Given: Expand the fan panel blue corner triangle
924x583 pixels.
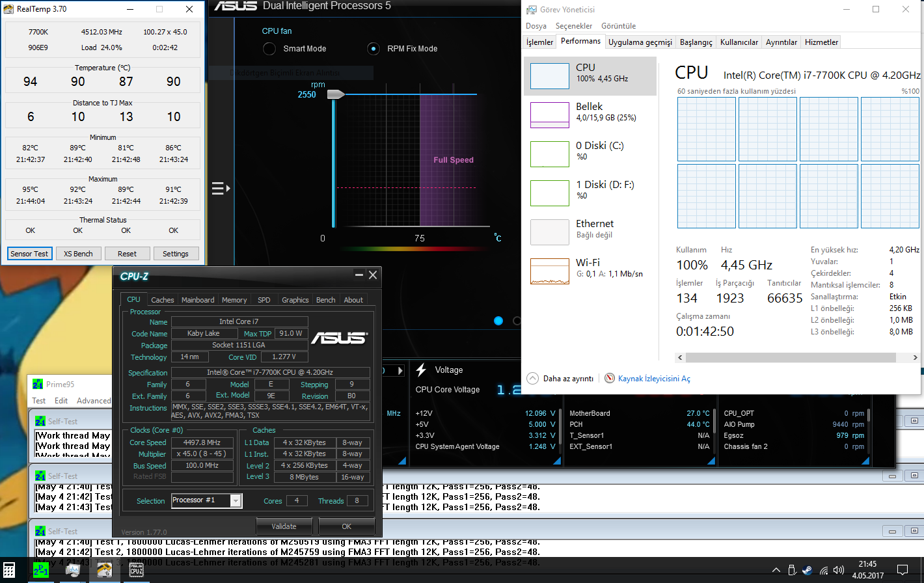Looking at the screenshot, I should [865, 461].
